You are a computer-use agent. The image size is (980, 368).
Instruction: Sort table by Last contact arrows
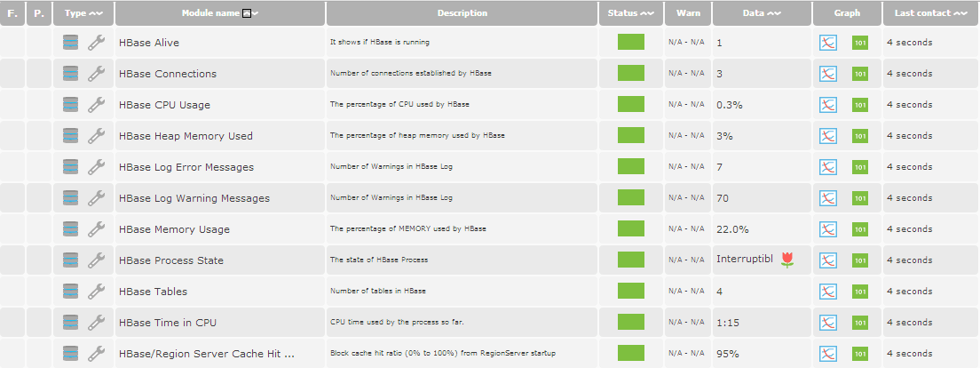tap(960, 13)
